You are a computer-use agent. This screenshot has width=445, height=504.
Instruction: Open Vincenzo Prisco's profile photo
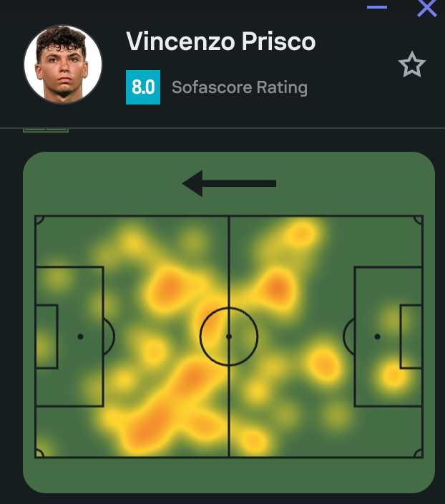tap(63, 64)
